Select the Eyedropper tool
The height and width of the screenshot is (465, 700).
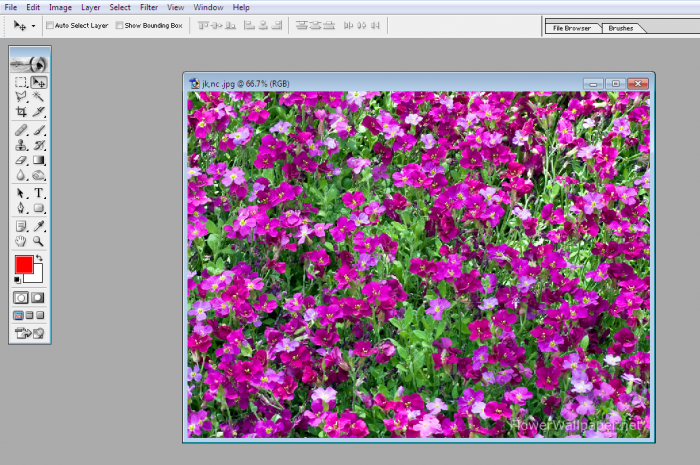[39, 226]
